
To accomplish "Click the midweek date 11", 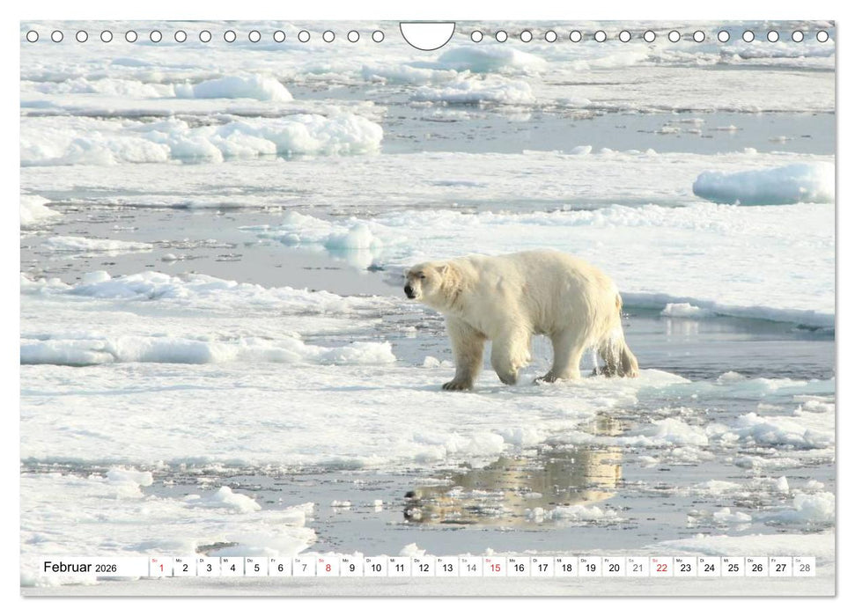I will [x=399, y=566].
